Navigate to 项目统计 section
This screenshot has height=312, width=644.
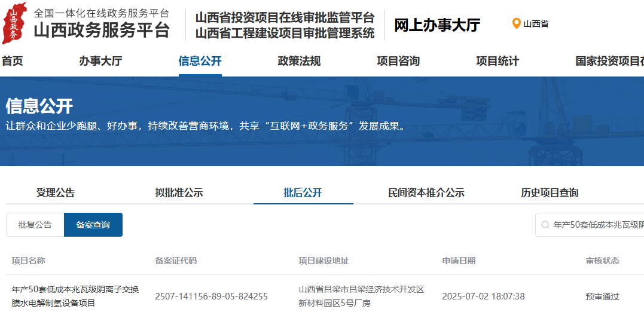click(498, 61)
